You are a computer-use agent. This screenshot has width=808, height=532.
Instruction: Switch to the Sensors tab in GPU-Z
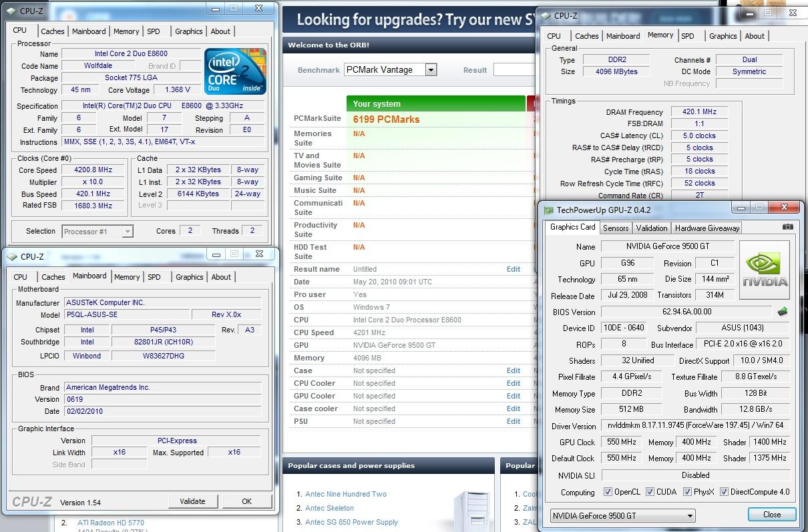pos(616,228)
